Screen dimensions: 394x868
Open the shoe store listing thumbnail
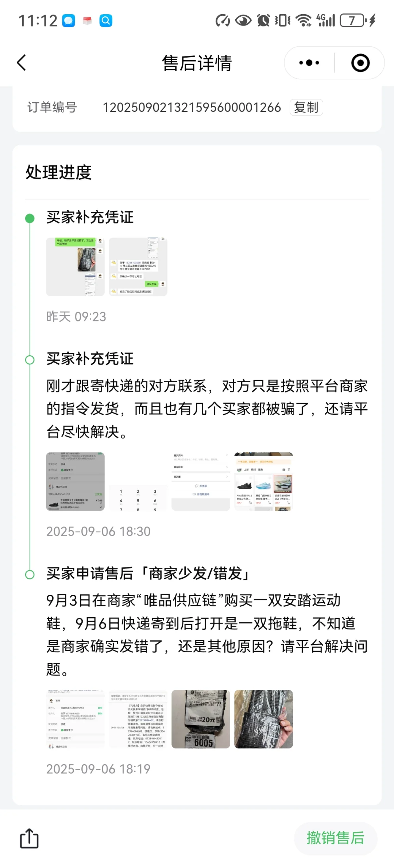(x=263, y=481)
